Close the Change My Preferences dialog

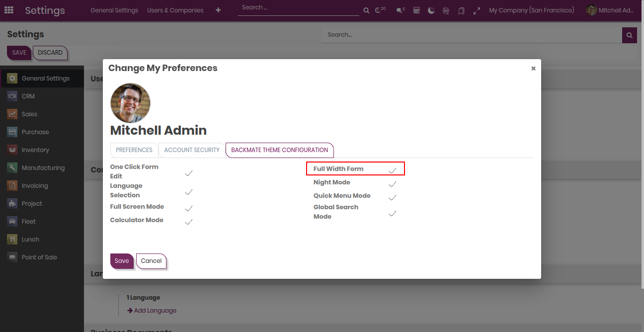pos(533,69)
